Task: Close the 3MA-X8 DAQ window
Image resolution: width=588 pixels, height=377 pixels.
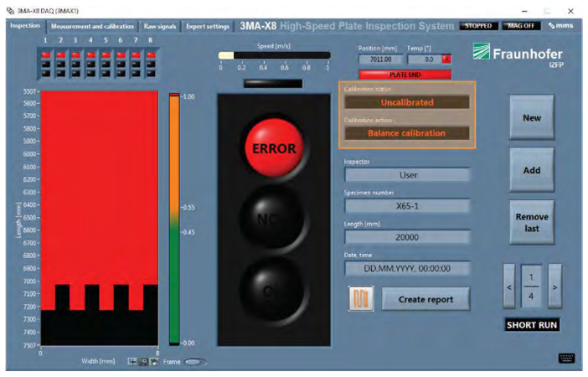Action: [x=570, y=11]
